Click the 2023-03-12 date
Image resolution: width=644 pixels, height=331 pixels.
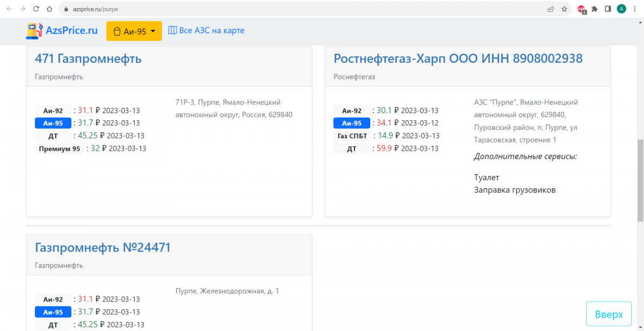point(420,123)
